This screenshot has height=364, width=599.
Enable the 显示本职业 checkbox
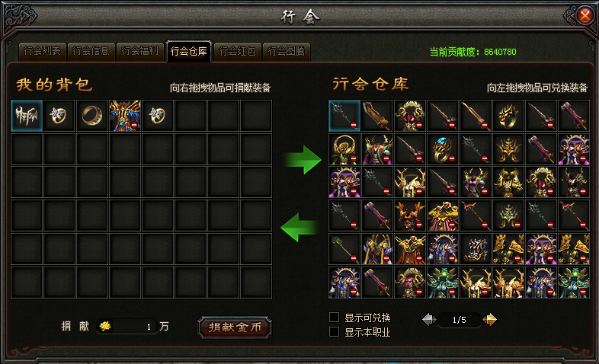point(335,331)
